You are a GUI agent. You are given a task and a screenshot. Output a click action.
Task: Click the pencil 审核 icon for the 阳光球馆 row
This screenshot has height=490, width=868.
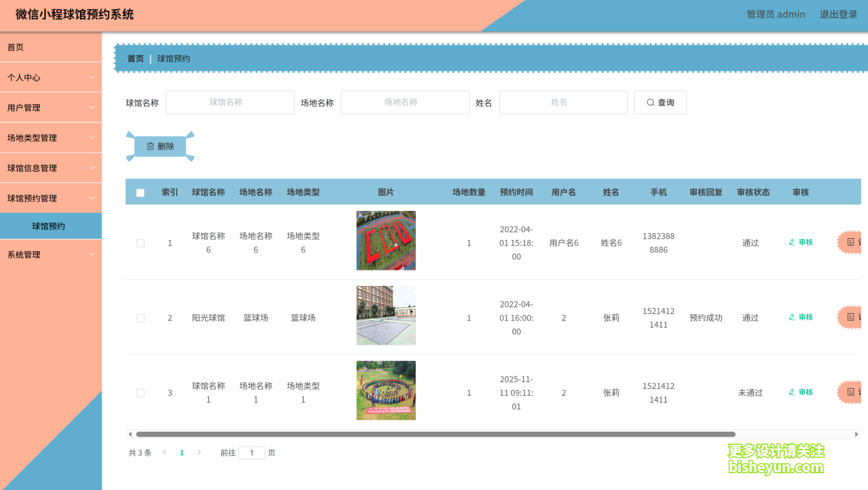point(792,317)
